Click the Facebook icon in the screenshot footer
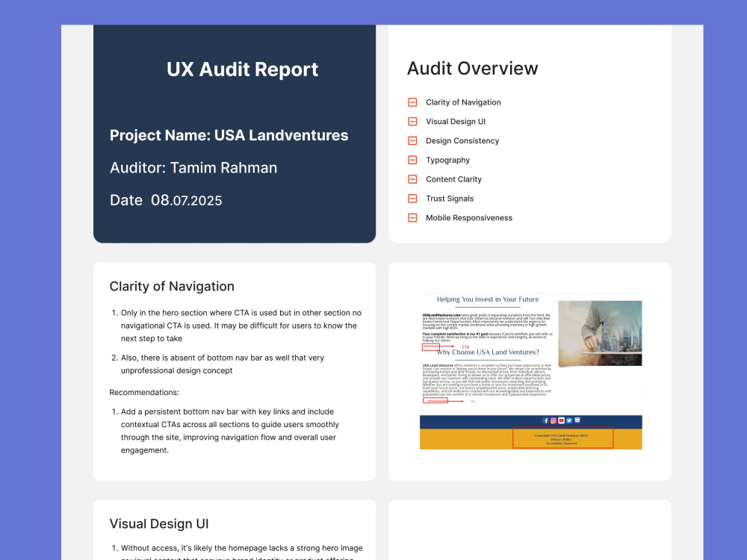 click(x=545, y=420)
